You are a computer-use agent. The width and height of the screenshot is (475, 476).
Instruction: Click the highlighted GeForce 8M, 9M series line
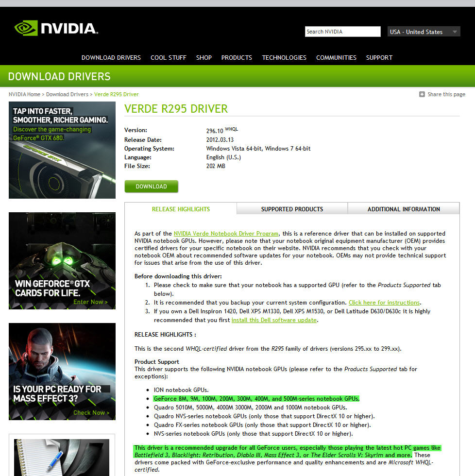click(256, 399)
